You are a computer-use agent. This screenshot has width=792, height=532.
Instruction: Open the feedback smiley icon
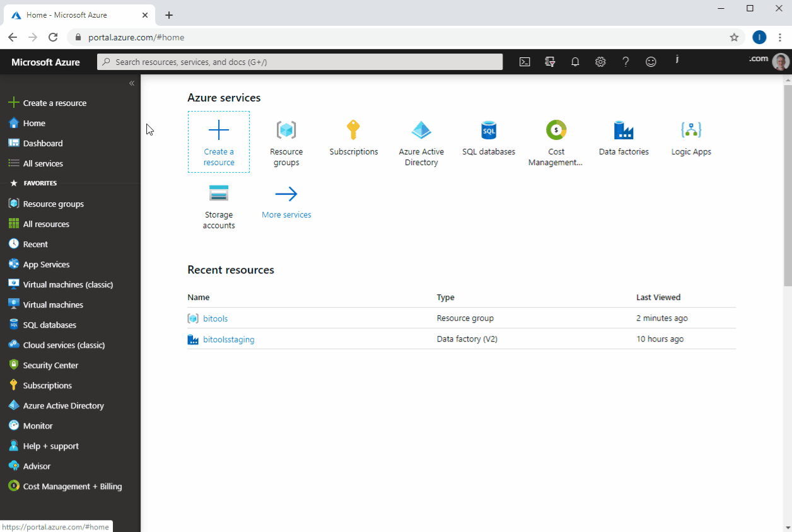point(650,61)
